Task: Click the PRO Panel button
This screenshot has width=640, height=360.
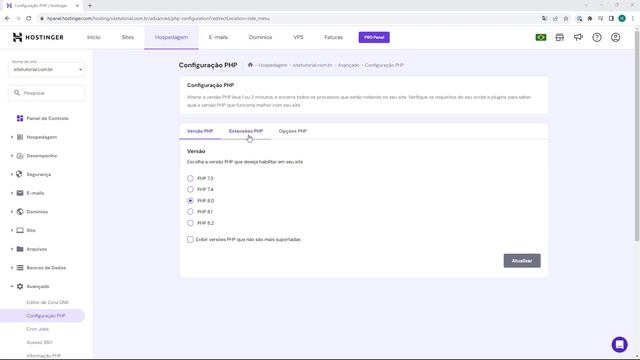Action: (x=374, y=37)
